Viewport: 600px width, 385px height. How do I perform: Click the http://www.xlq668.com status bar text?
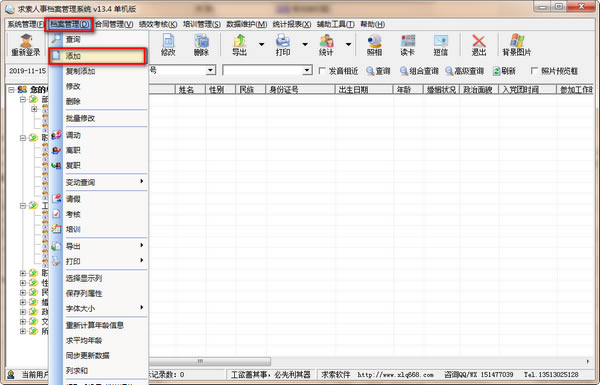pos(395,375)
